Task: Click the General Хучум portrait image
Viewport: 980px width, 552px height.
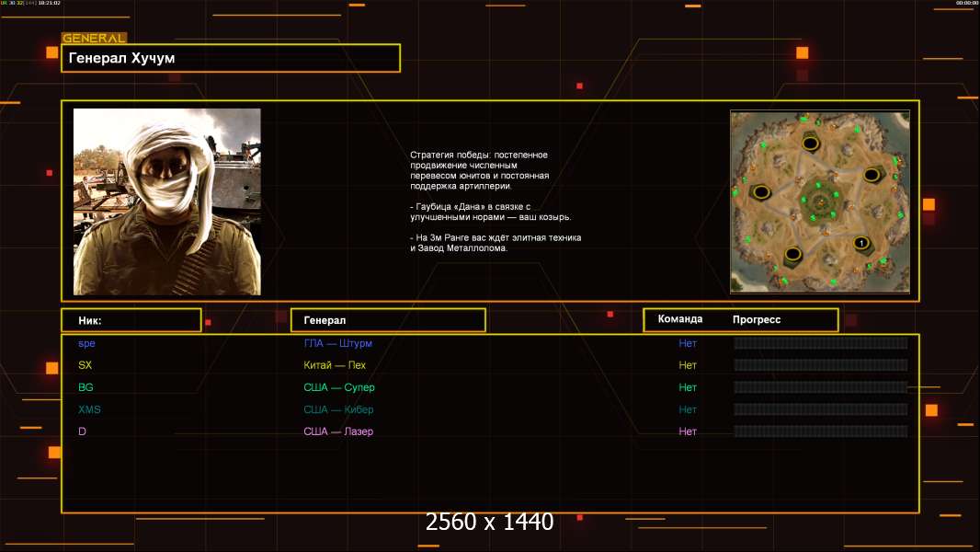Action: tap(167, 201)
